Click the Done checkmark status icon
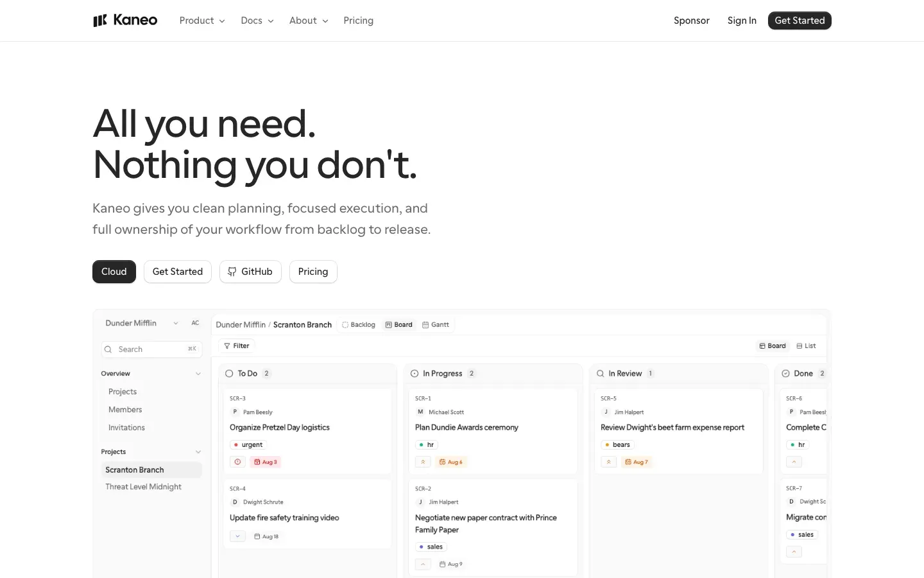Screen dimensions: 924x578 pos(785,373)
